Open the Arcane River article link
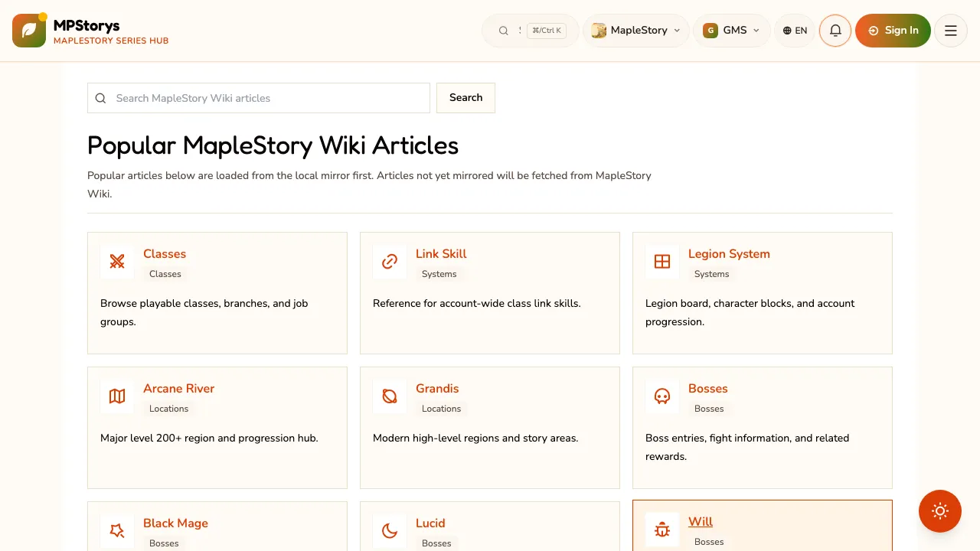This screenshot has width=980, height=551. click(178, 389)
